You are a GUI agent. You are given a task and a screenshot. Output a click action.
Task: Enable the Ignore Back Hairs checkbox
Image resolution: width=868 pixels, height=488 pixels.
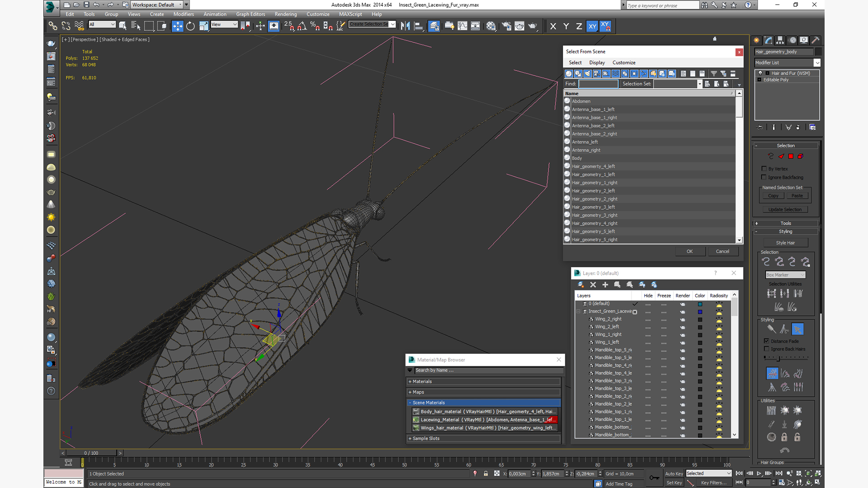766,349
